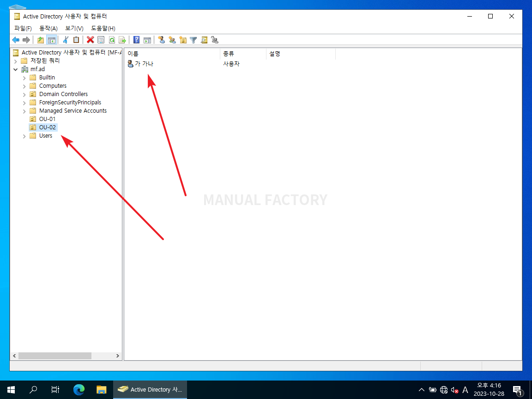
Task: Create a new user with the toolbar icon
Action: point(162,40)
